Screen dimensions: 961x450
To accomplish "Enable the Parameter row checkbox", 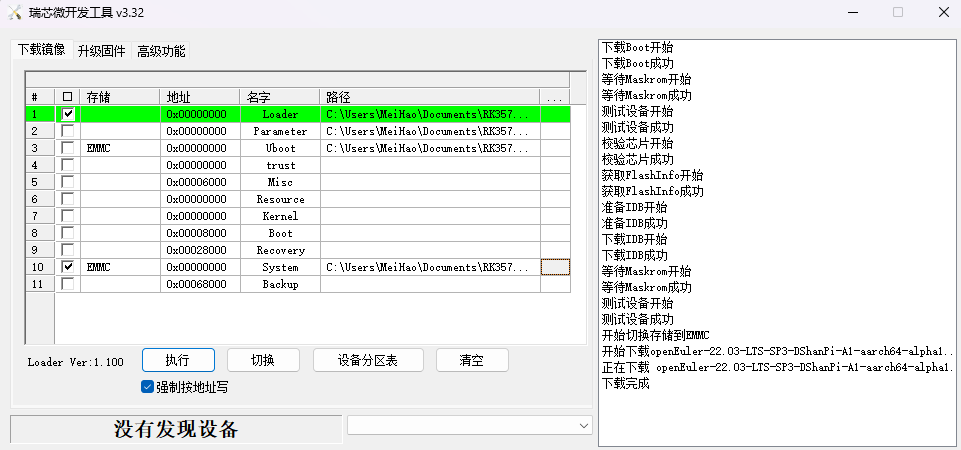I will tap(67, 131).
